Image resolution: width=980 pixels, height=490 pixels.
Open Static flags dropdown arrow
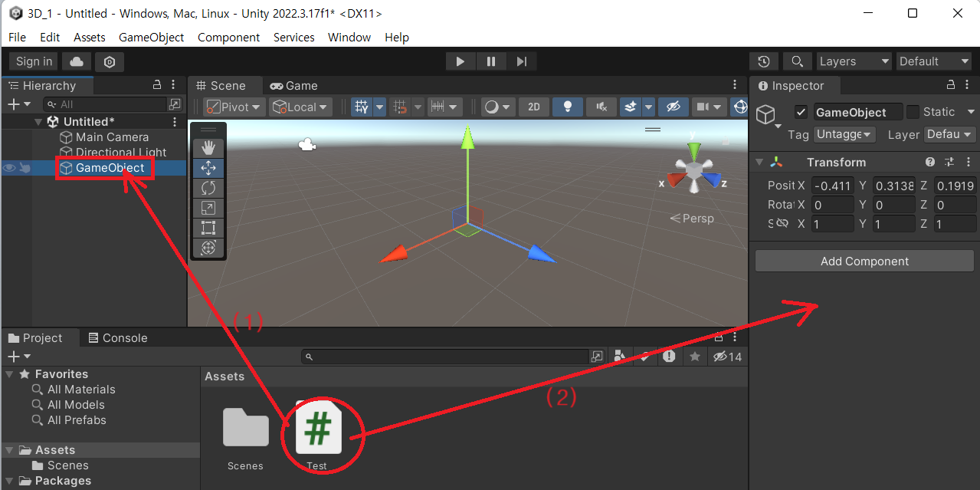coord(971,112)
